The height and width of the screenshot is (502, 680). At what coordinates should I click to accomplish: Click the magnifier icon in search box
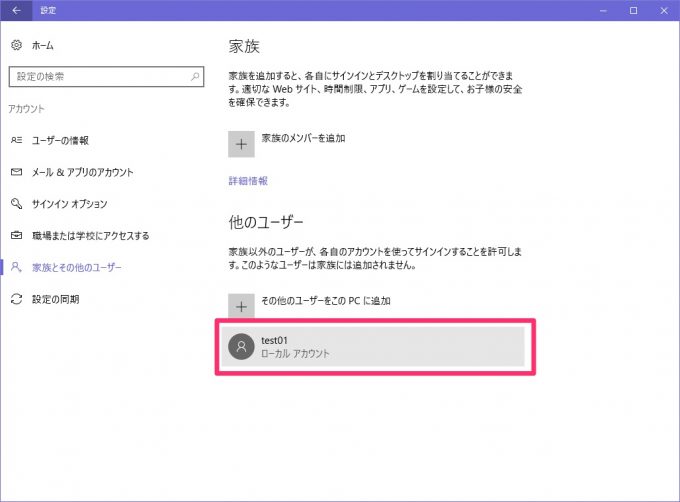[195, 77]
